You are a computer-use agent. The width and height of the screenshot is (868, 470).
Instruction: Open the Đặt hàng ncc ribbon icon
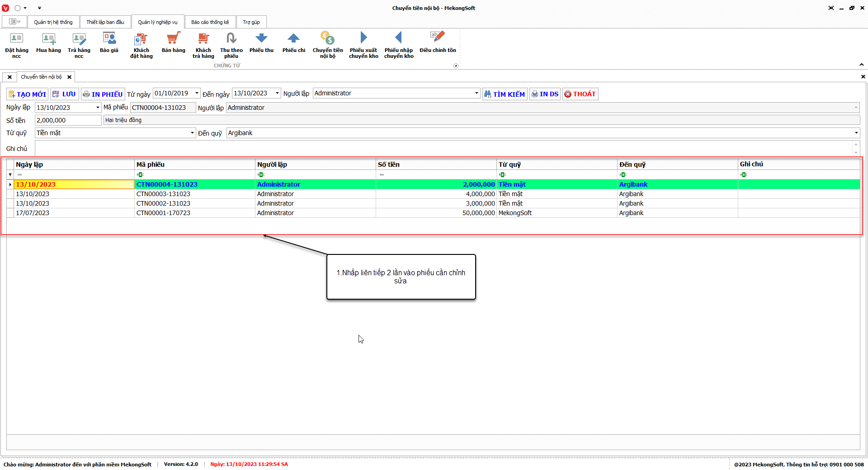coord(17,39)
